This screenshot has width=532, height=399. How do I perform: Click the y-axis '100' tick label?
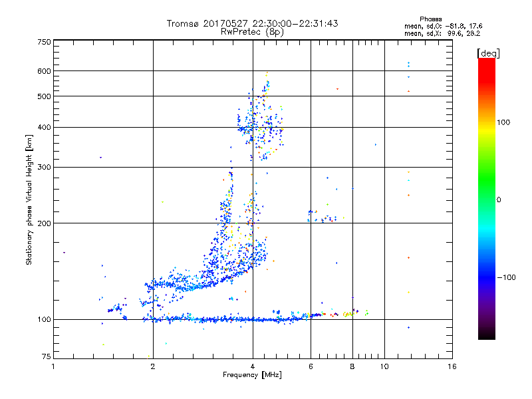pos(45,320)
